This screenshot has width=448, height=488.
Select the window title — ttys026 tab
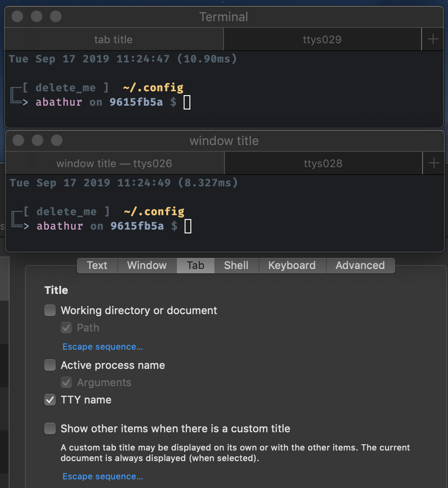pos(113,163)
